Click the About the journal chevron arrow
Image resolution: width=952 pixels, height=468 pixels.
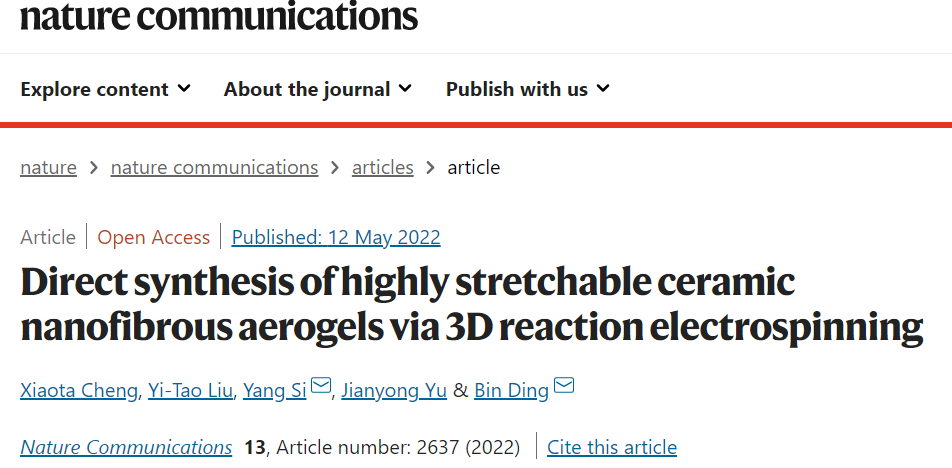(x=405, y=89)
